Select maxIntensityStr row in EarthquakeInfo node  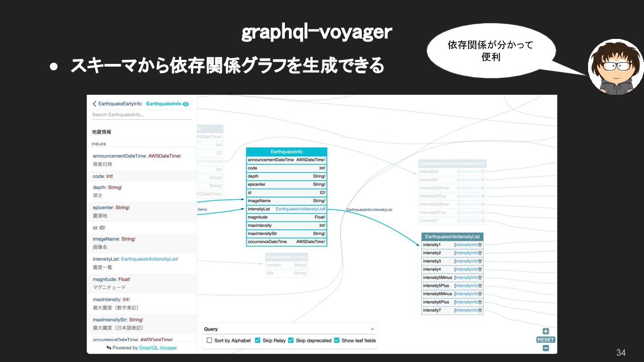287,233
